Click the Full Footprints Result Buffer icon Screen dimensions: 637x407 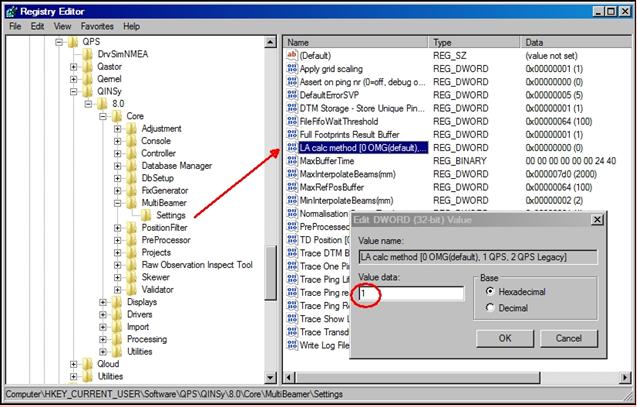pos(292,134)
